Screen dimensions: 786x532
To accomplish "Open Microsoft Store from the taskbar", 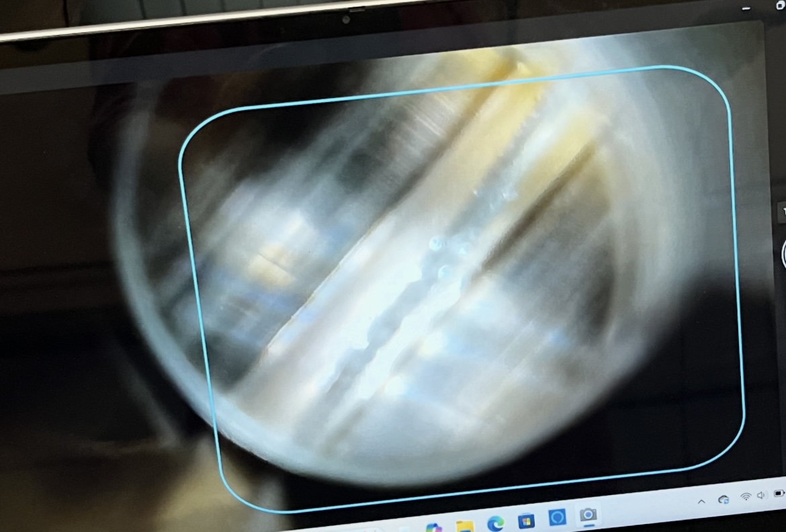I will tap(526, 521).
